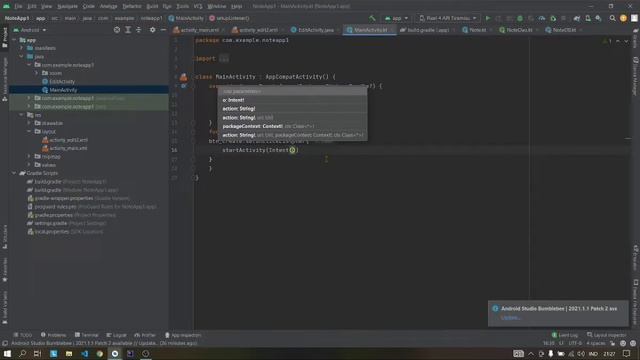Click Update link in Bumblebee notification

coord(511,317)
